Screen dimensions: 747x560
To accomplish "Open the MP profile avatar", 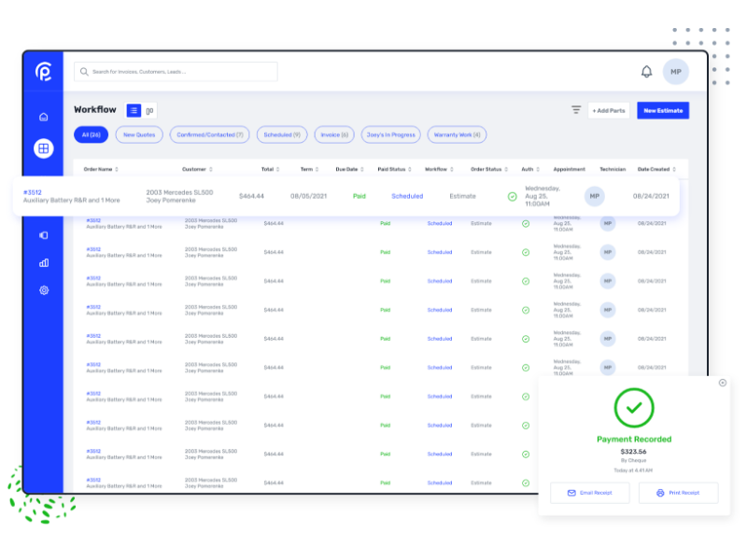I will pos(675,71).
